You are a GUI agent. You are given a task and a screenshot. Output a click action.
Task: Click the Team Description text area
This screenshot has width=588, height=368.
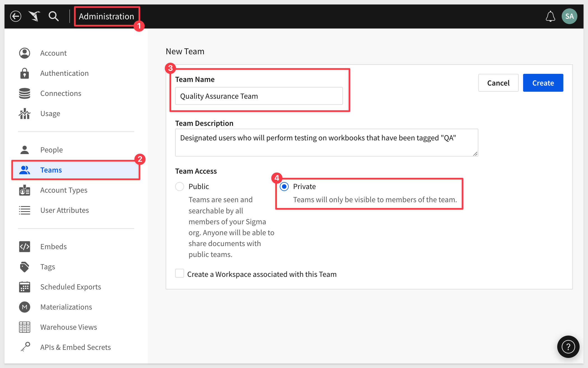pyautogui.click(x=326, y=143)
